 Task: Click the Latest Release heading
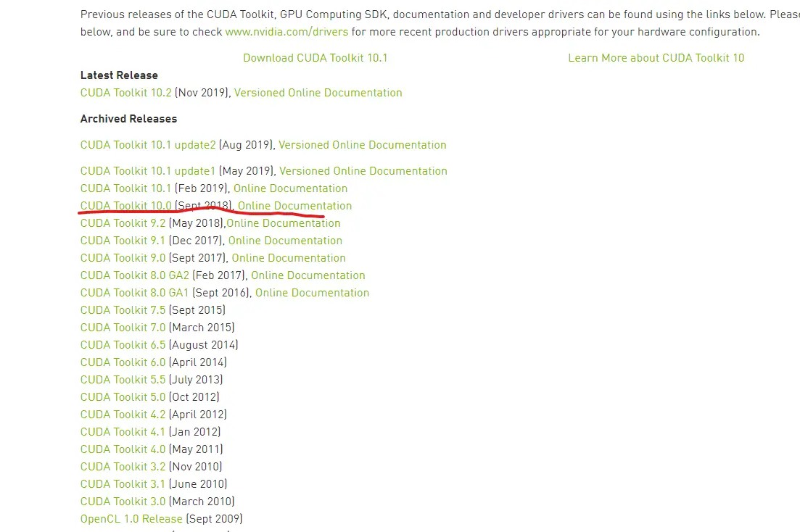point(119,75)
